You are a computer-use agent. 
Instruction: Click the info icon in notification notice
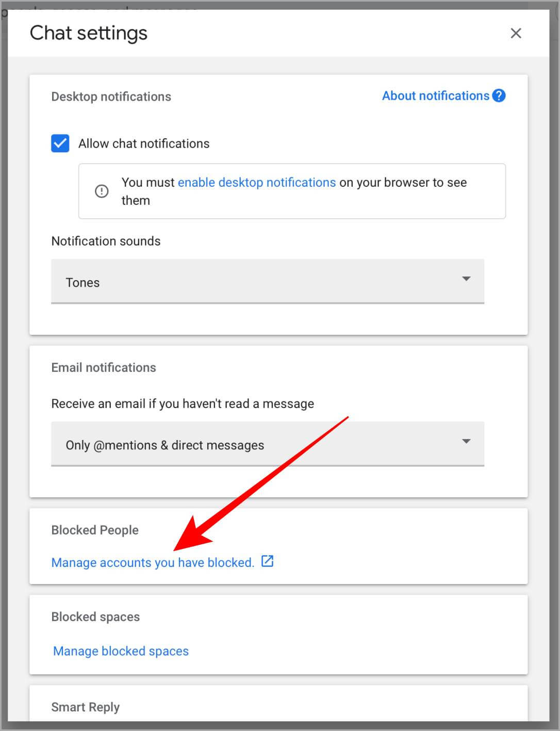coord(102,191)
